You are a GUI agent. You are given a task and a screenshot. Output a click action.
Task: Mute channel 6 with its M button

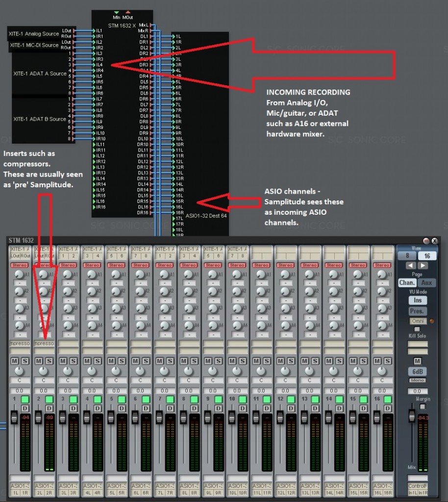coord(136,361)
